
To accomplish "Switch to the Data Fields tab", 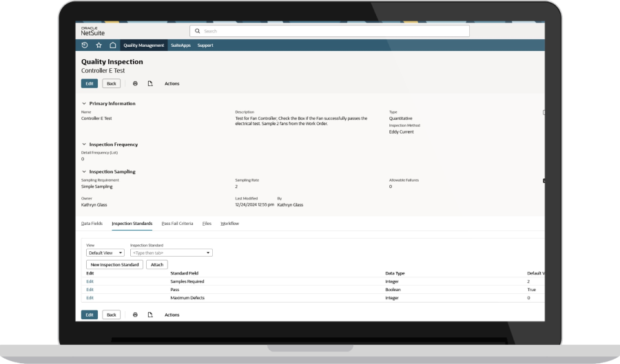I will pyautogui.click(x=92, y=224).
